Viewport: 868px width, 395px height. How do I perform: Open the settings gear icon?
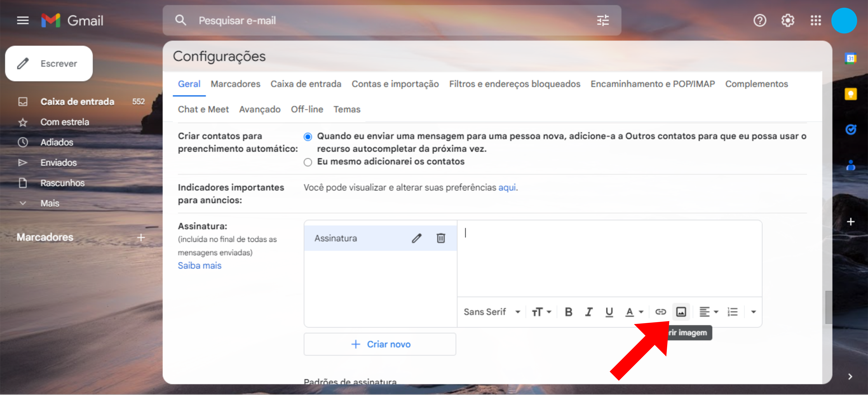(x=787, y=21)
